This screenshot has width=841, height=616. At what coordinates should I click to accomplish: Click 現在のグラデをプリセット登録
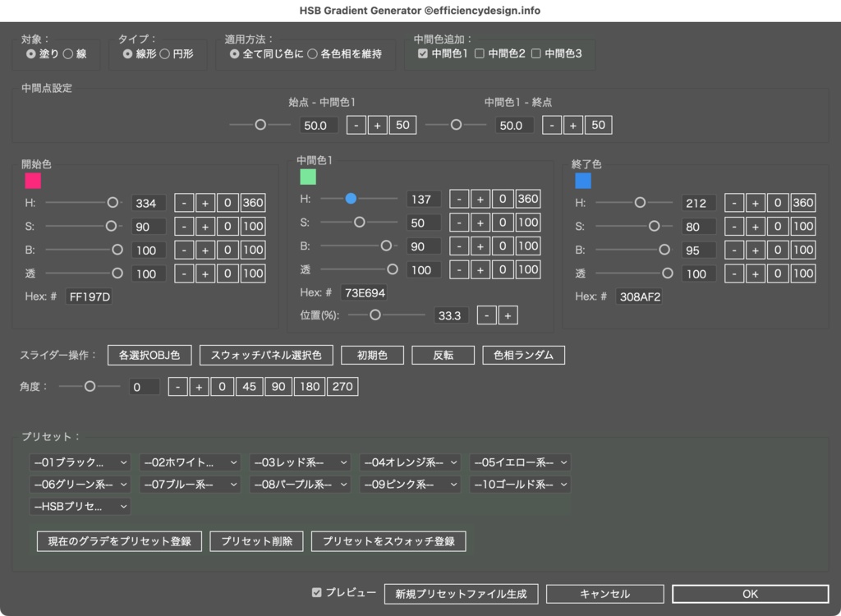[x=118, y=541]
